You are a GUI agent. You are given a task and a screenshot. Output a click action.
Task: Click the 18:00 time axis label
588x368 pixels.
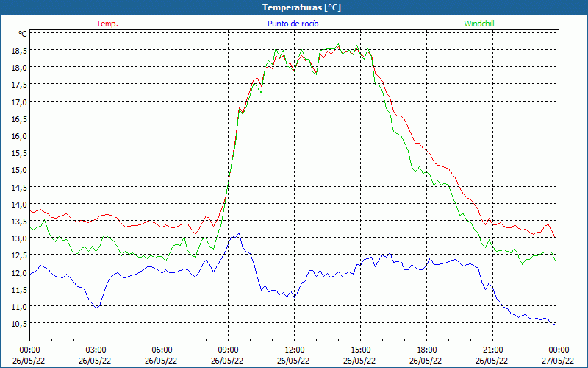pyautogui.click(x=426, y=350)
